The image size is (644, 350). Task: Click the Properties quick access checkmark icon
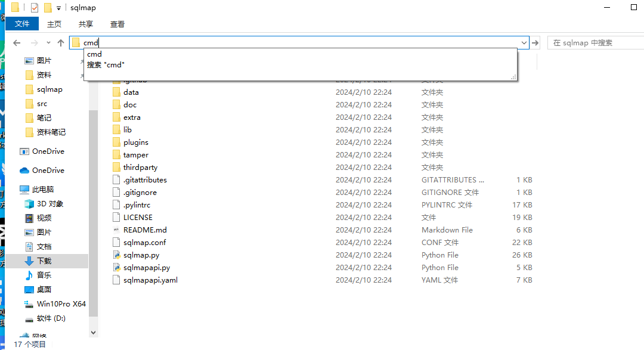[x=35, y=8]
